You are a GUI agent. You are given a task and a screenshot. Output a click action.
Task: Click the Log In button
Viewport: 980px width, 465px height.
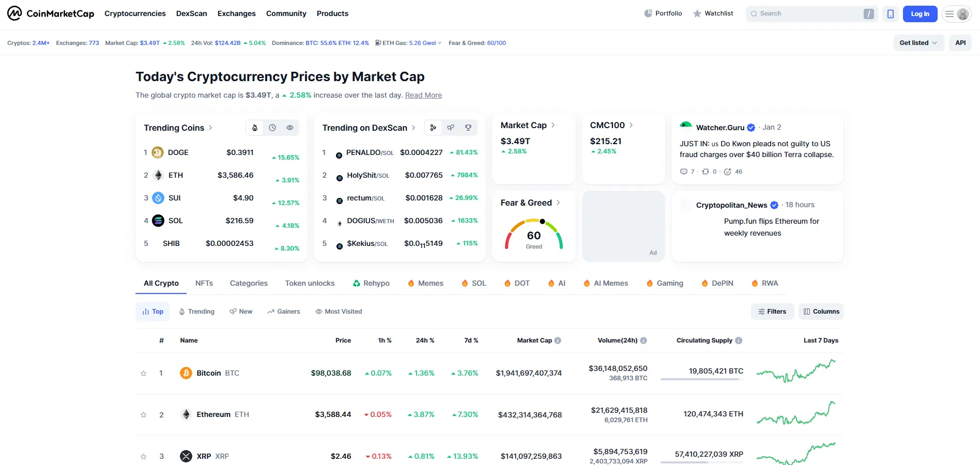coord(920,14)
